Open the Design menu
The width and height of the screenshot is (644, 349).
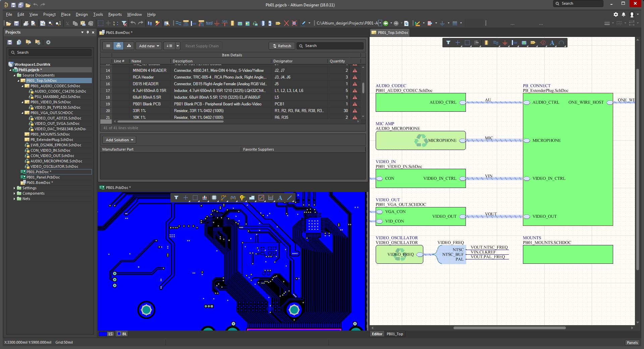coord(82,14)
